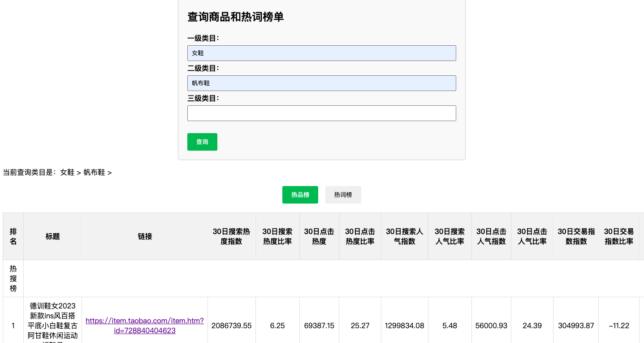Click the 30日点击热度 column header
644x343 pixels.
(x=319, y=236)
